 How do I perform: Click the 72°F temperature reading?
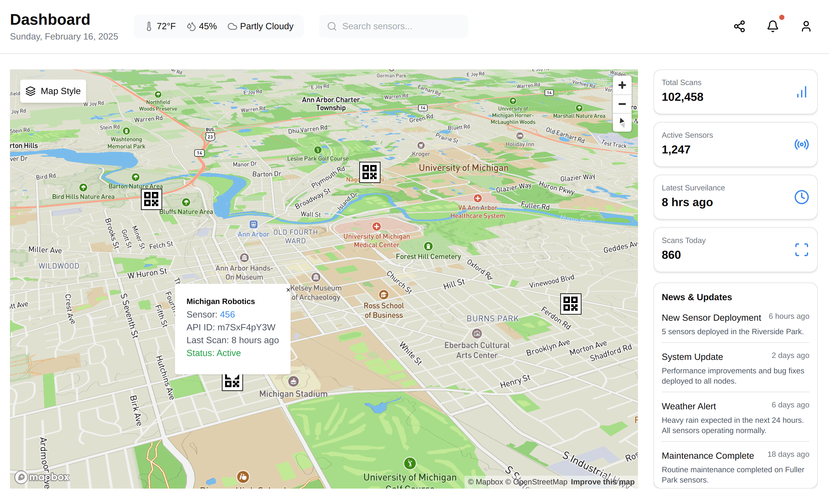(x=166, y=26)
